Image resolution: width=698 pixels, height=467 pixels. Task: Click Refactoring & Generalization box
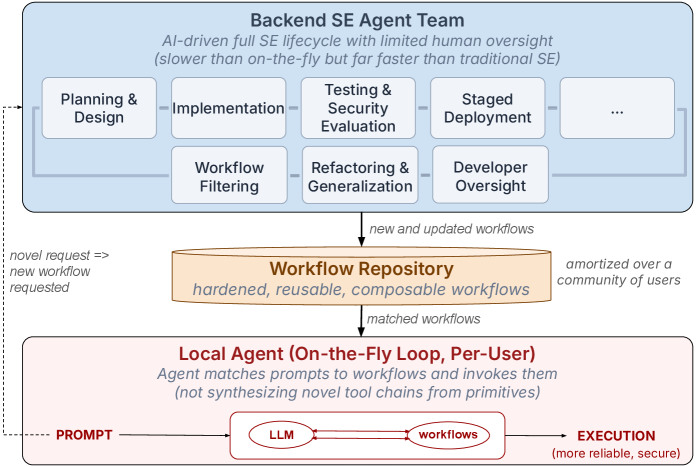pos(360,175)
